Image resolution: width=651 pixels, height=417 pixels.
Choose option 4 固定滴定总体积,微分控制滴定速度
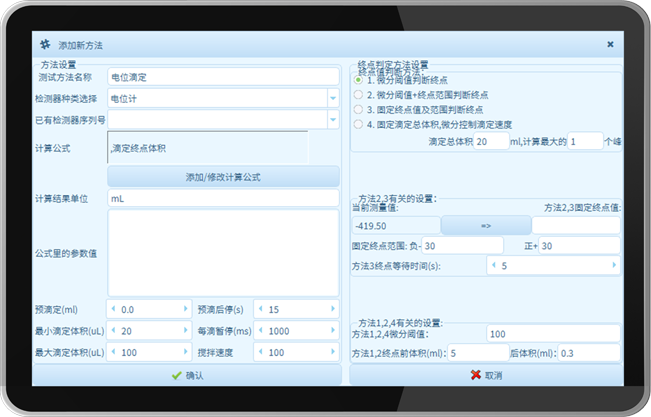coord(359,124)
